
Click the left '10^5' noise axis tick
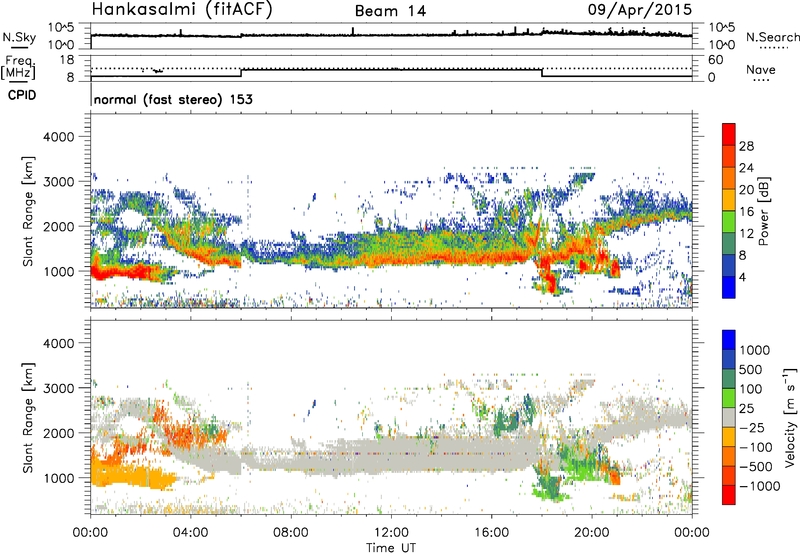click(x=61, y=27)
